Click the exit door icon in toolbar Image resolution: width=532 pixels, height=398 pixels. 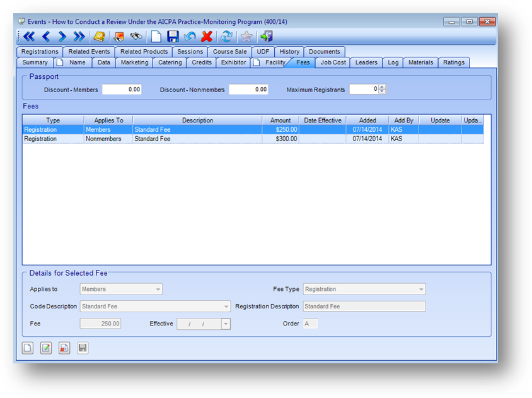click(x=267, y=37)
